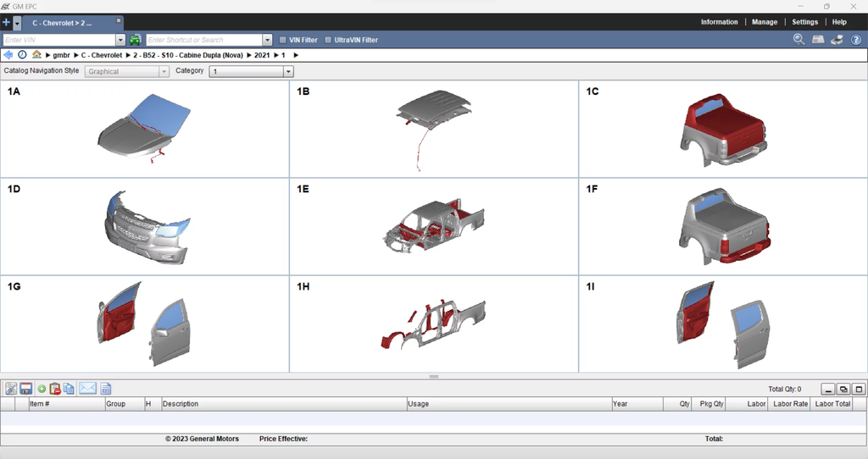Click the green add item icon
The width and height of the screenshot is (868, 459).
42,389
